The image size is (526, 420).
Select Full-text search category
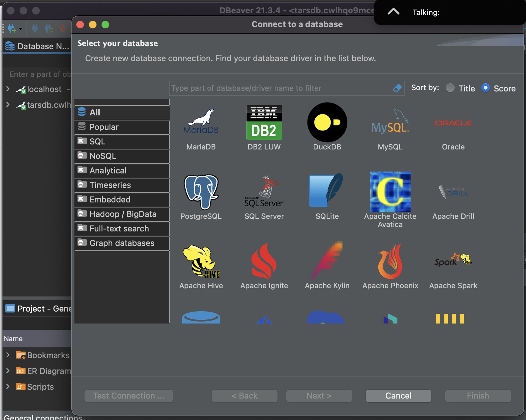click(x=122, y=229)
